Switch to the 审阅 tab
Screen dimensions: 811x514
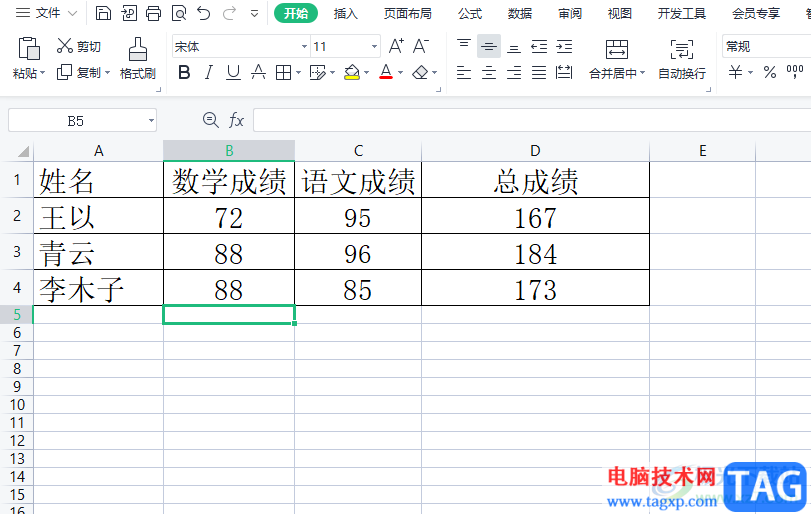pyautogui.click(x=570, y=13)
